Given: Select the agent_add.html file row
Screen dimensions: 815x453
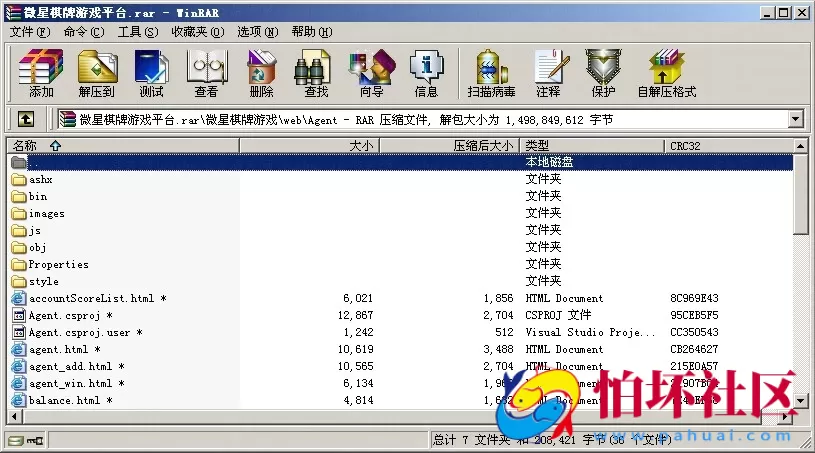Looking at the screenshot, I should [x=400, y=366].
